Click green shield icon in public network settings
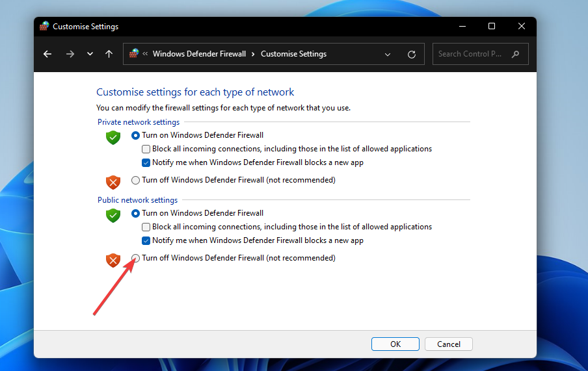Image resolution: width=588 pixels, height=371 pixels. point(113,216)
